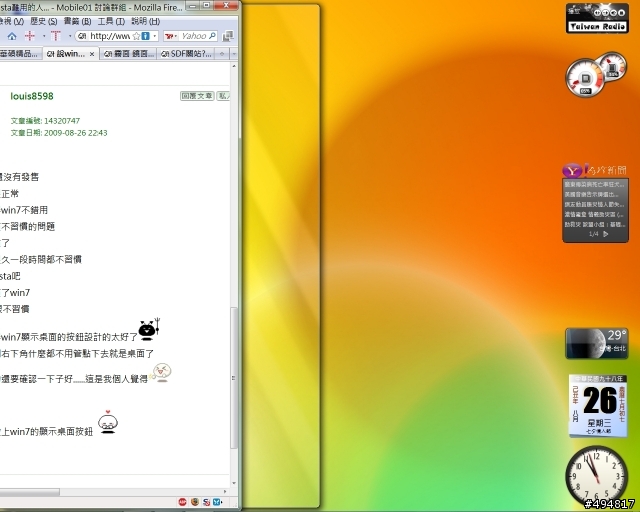The image size is (640, 512).
Task: Open the Taiwan Radio gadget
Action: click(x=597, y=19)
